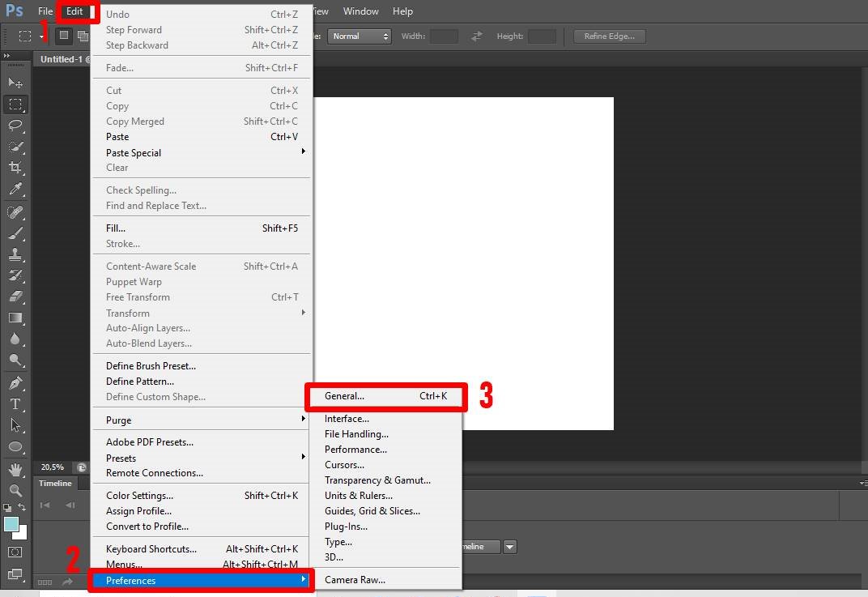Choose Keyboard Shortcuts... menu entry

pyautogui.click(x=202, y=549)
